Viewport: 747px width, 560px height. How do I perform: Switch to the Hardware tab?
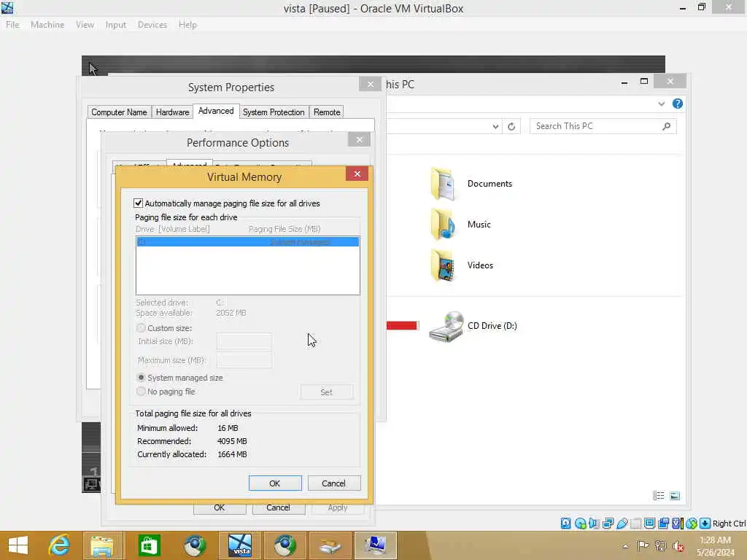172,112
